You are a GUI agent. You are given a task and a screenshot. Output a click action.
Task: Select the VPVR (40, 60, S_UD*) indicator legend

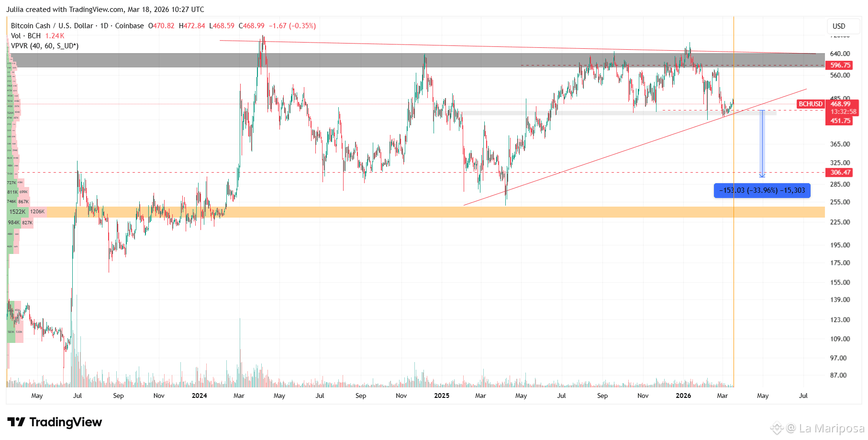click(x=45, y=46)
